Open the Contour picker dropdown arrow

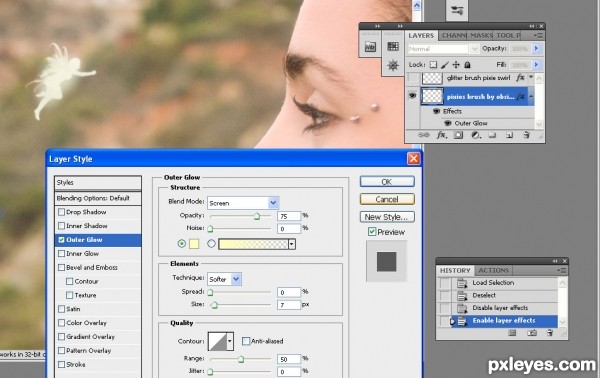point(230,341)
